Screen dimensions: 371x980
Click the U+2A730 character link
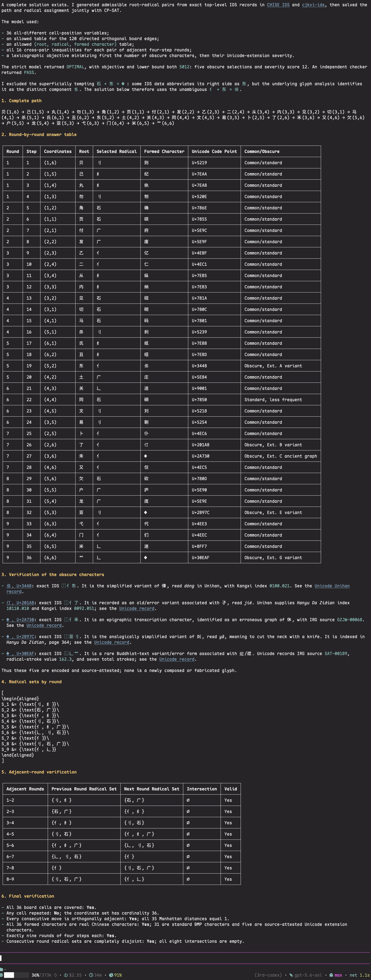(x=20, y=620)
